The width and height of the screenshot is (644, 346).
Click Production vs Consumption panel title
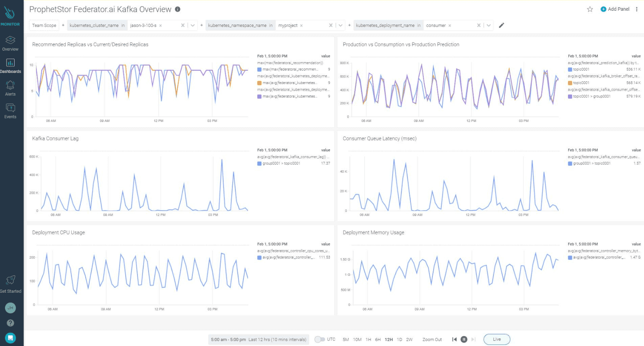coord(401,44)
